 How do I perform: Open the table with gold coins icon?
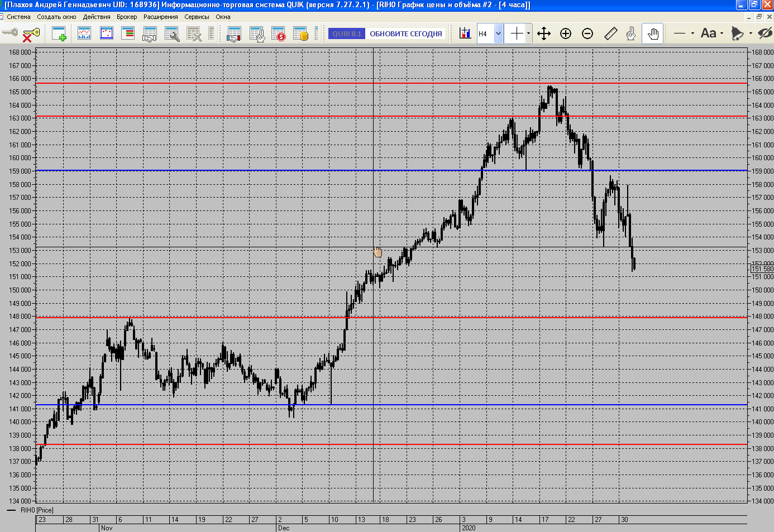(x=300, y=34)
